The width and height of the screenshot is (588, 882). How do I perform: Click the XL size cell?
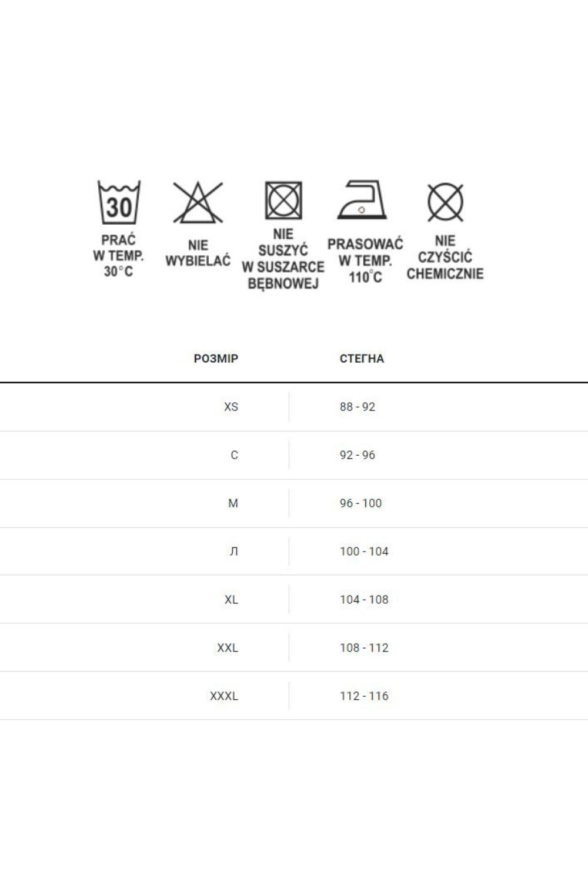(231, 600)
